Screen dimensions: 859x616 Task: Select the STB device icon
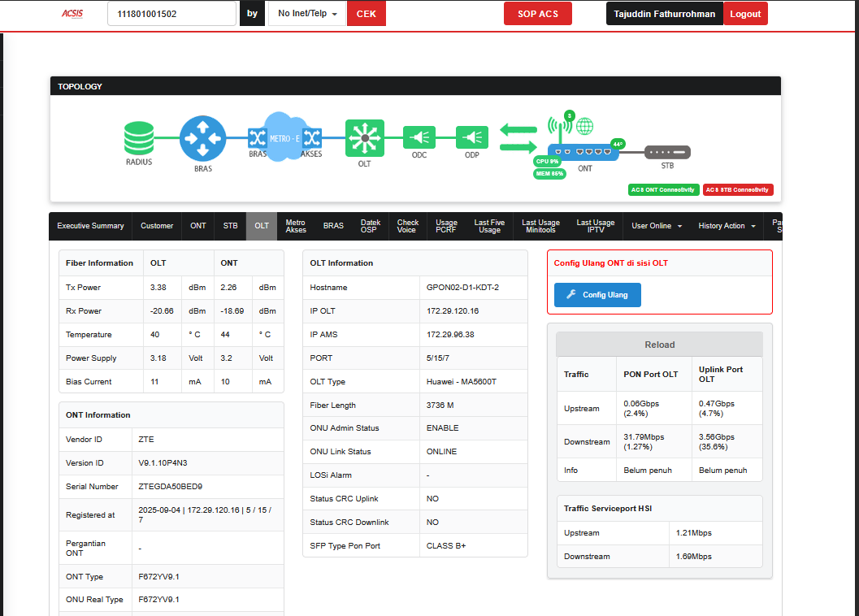point(667,152)
